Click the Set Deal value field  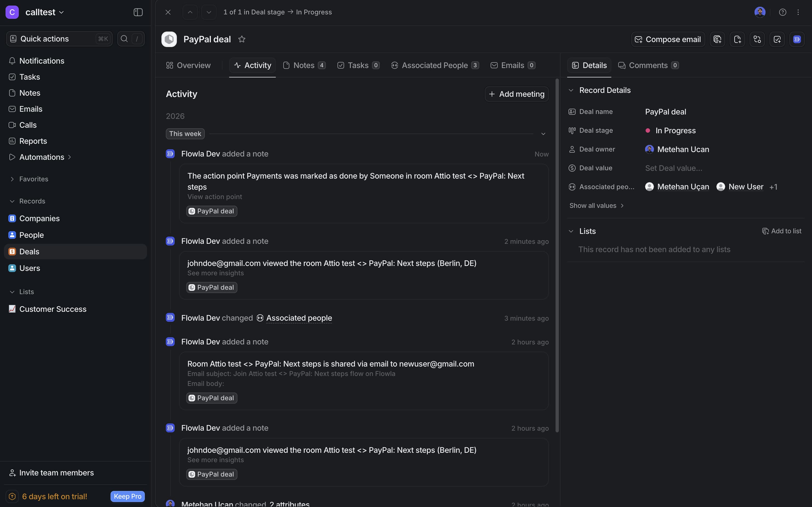[673, 168]
